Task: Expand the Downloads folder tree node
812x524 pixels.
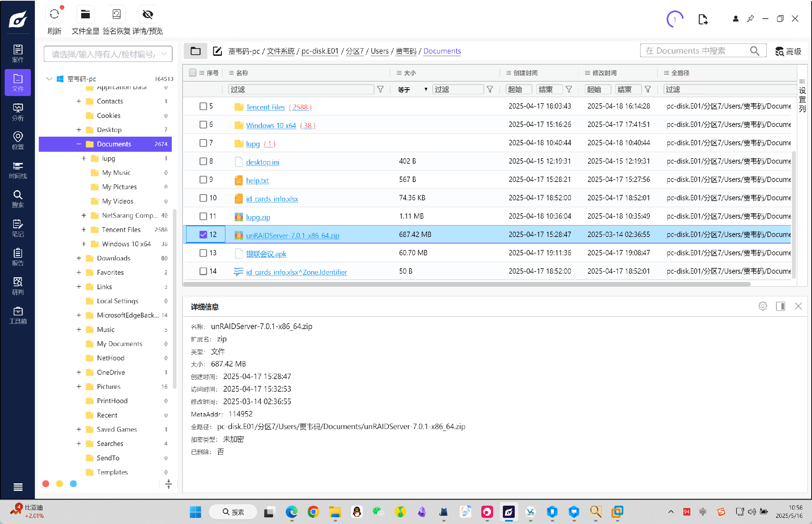Action: point(79,258)
